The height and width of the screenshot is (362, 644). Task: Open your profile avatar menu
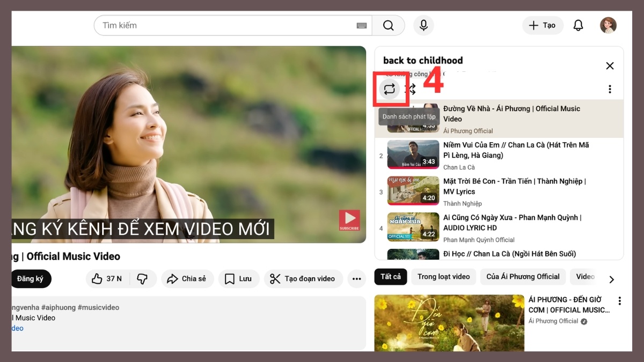608,25
